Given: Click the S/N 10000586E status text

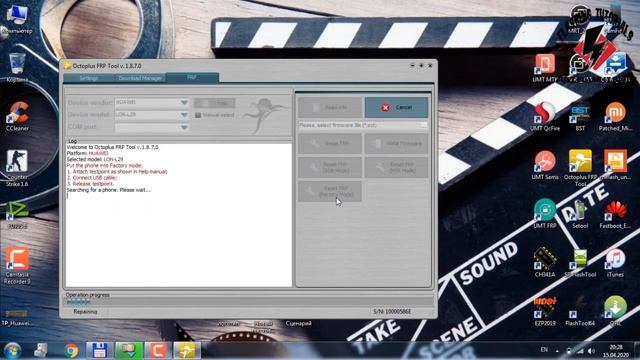Looking at the screenshot, I should pyautogui.click(x=392, y=311).
